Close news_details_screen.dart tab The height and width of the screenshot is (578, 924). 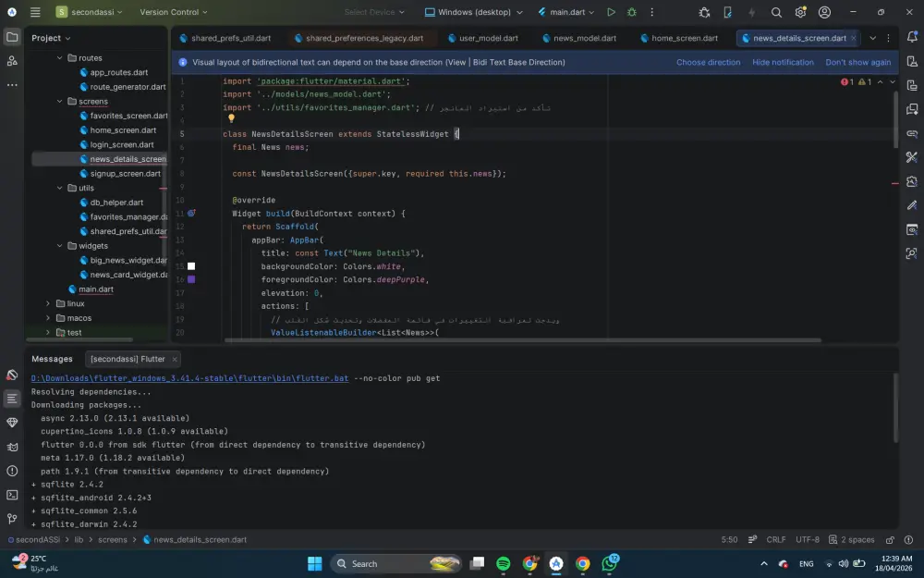[x=853, y=38]
